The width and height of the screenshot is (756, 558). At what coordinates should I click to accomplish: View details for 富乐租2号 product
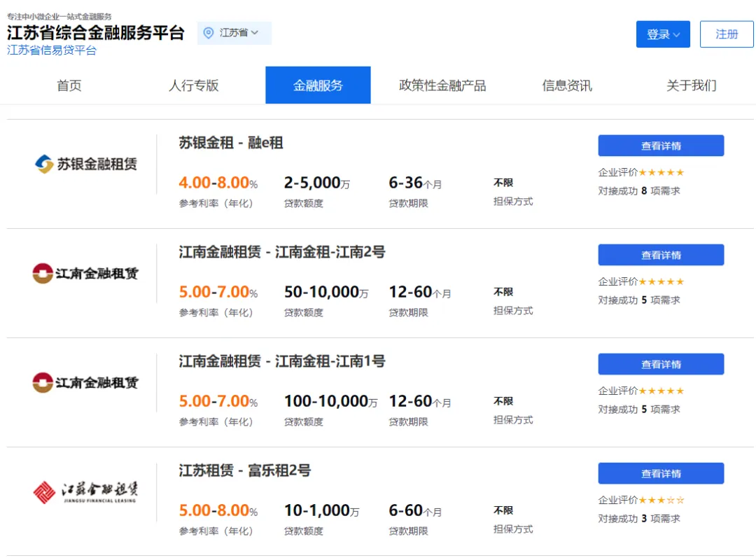661,473
